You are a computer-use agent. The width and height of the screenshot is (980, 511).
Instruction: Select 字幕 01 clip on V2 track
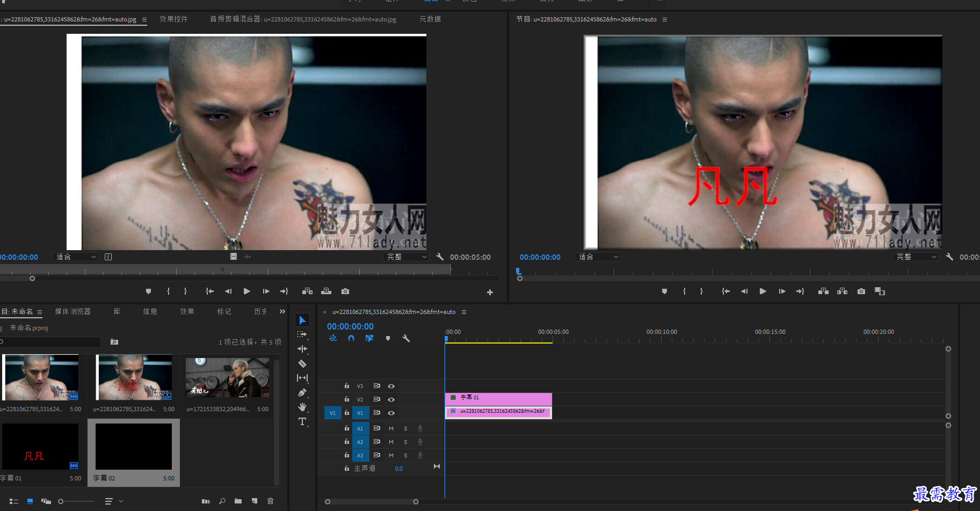point(498,398)
